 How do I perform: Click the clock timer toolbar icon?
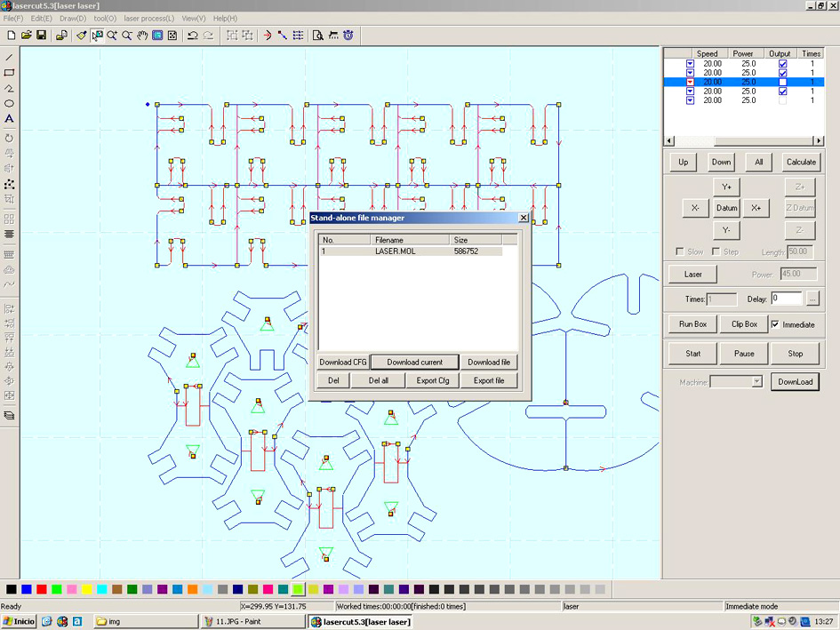point(348,36)
